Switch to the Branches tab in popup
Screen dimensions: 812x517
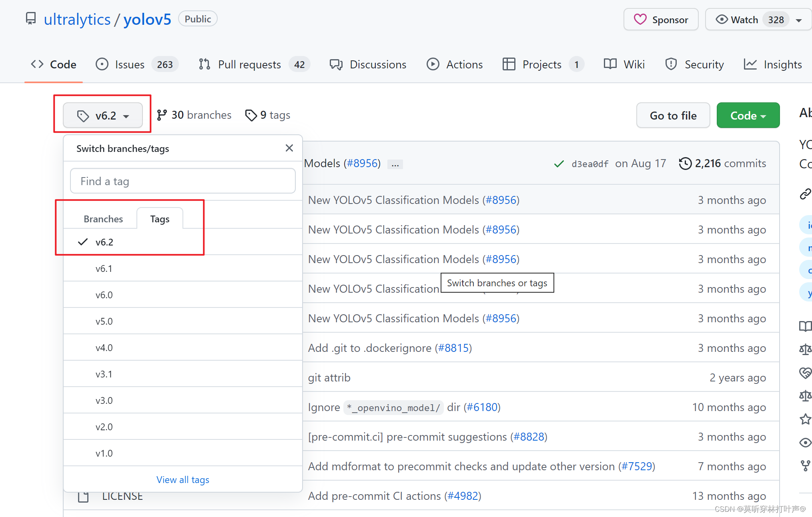pos(103,219)
